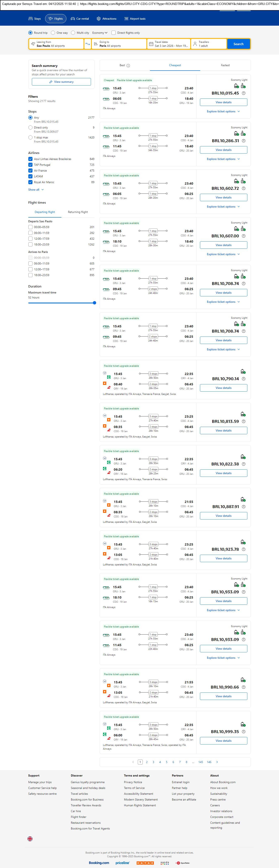Enable the Direct flights only checkbox

113,33
